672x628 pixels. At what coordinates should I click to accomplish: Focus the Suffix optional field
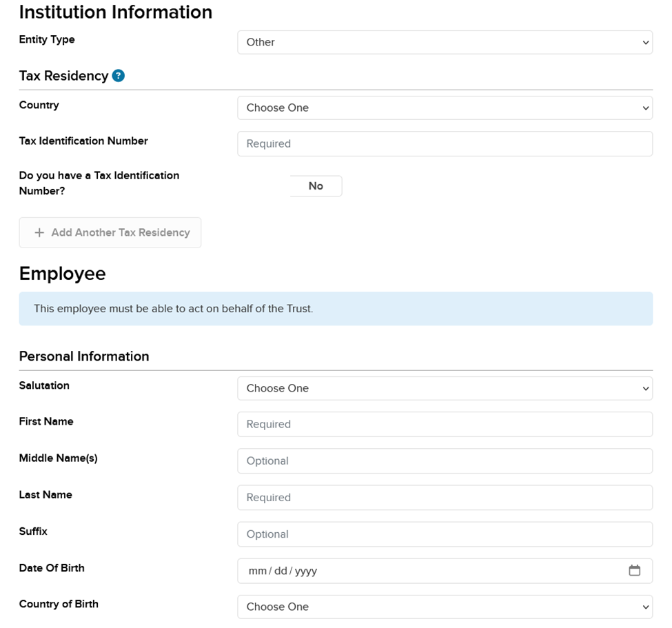pos(445,534)
